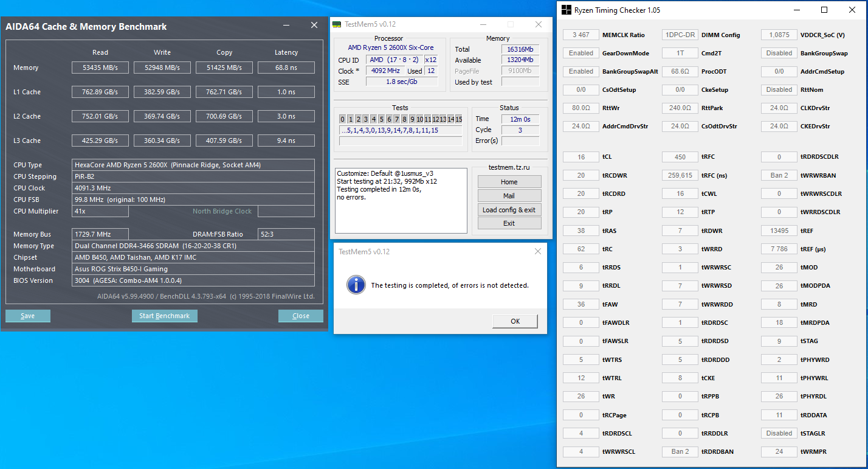Select the CPU Type field in AIDA64

(x=193, y=165)
